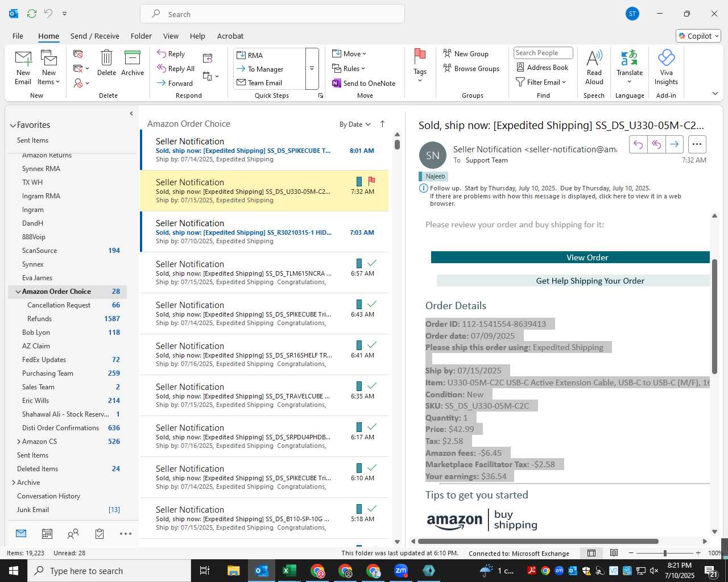Viewport: 728px width, 582px height.
Task: Click Browse Groups
Action: [x=471, y=68]
